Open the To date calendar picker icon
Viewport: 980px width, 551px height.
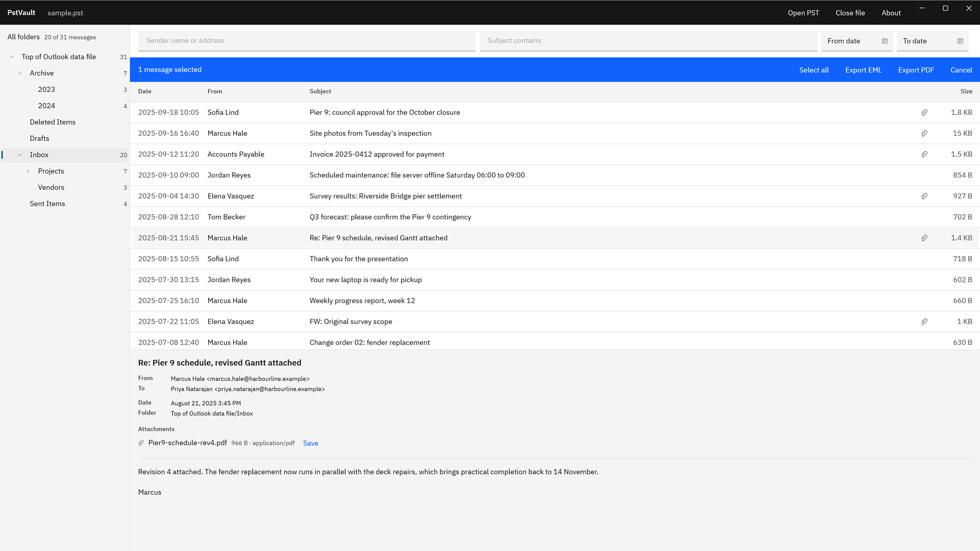point(960,41)
